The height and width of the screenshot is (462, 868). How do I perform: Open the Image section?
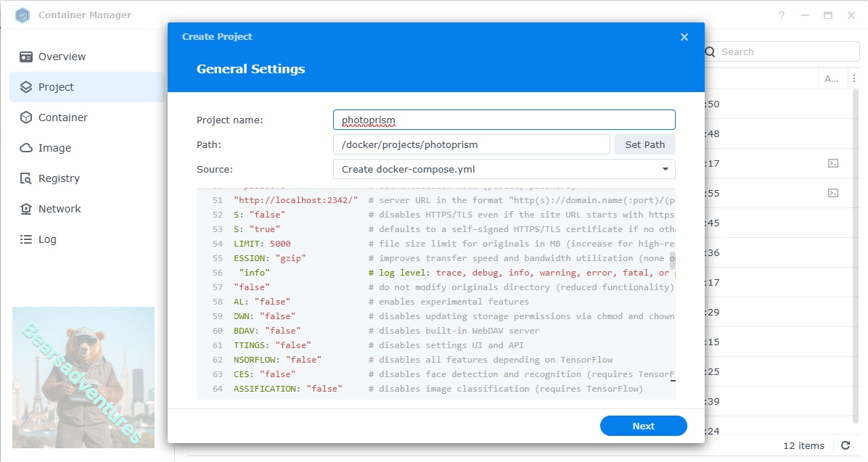coord(54,148)
